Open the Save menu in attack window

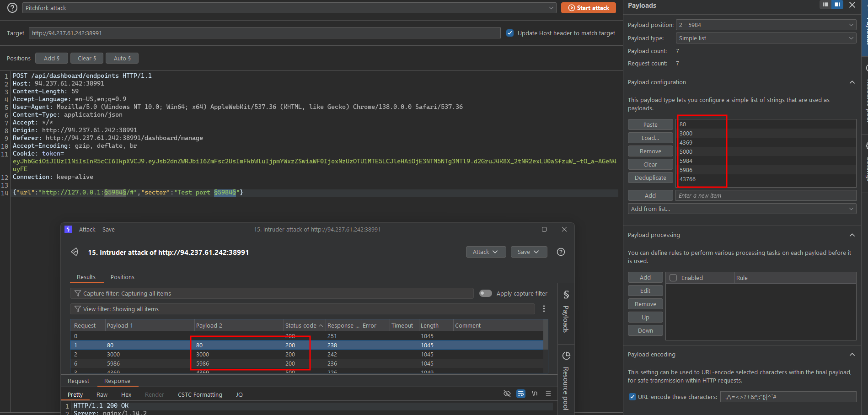[x=108, y=229]
